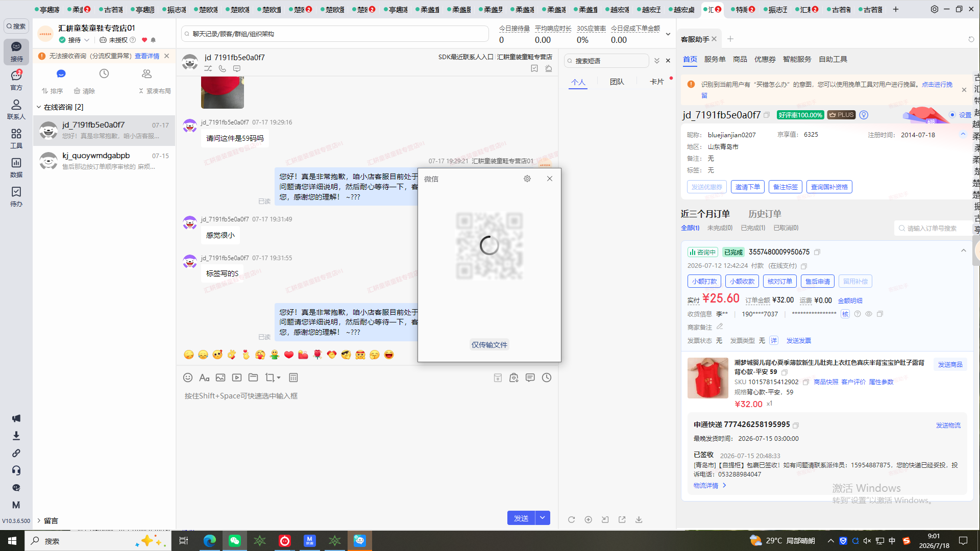The width and height of the screenshot is (980, 551).
Task: Click the phone call icon under customer name
Action: click(223, 68)
